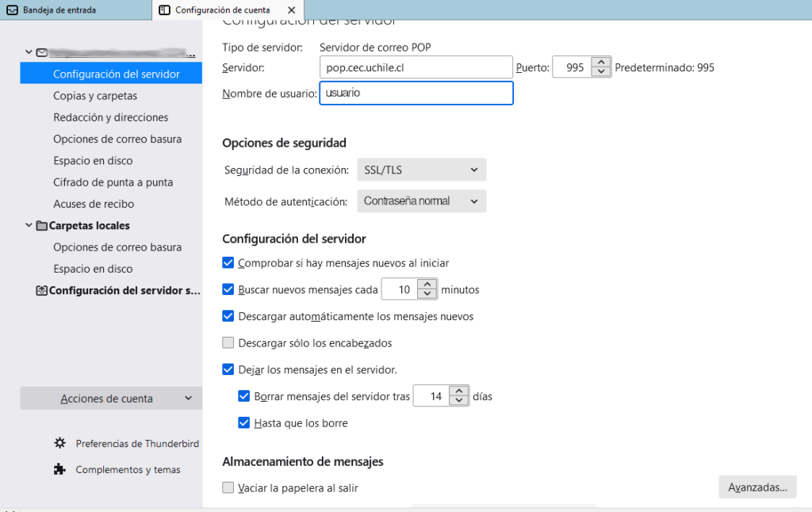This screenshot has width=812, height=512.
Task: Click the Servidor hostname input field
Action: pyautogui.click(x=416, y=67)
